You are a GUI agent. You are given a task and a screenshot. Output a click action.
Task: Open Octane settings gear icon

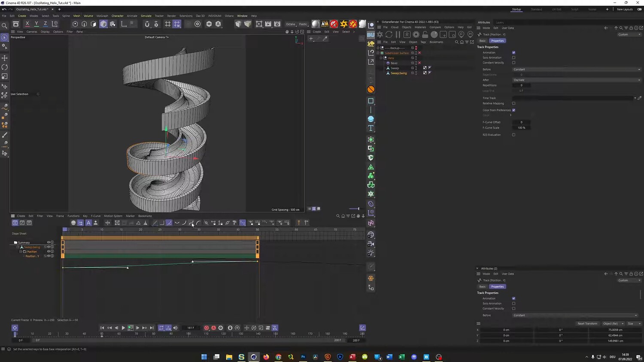coord(416,34)
